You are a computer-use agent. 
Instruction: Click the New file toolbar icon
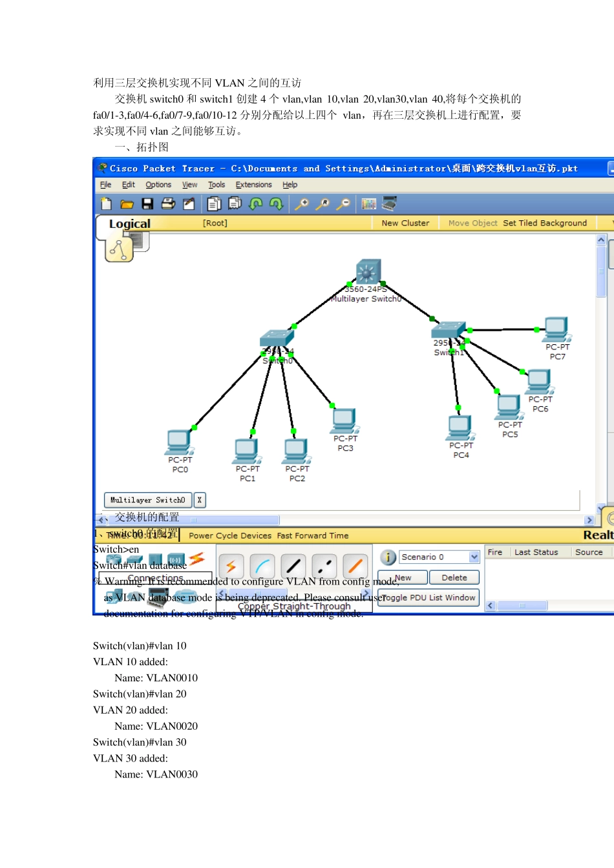(x=107, y=204)
